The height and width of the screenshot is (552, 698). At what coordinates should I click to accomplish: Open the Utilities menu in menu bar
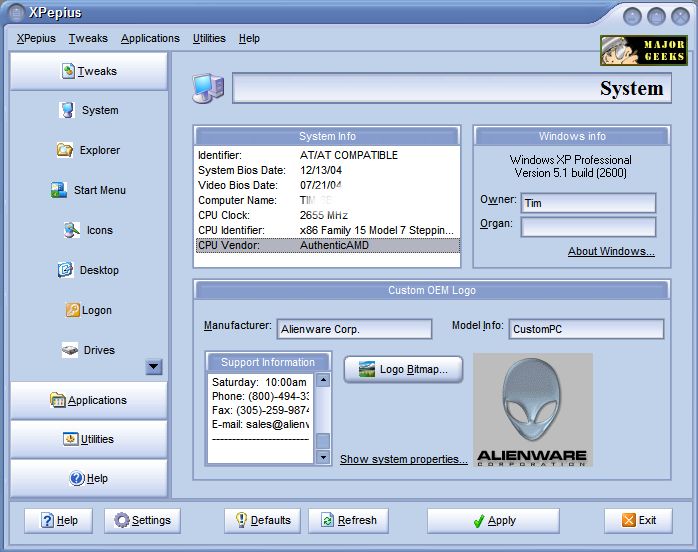209,38
